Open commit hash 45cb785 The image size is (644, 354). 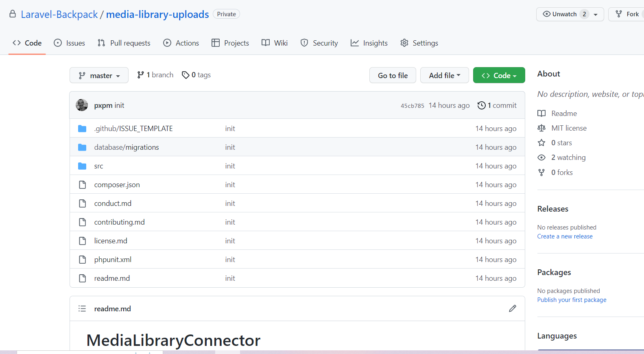413,106
